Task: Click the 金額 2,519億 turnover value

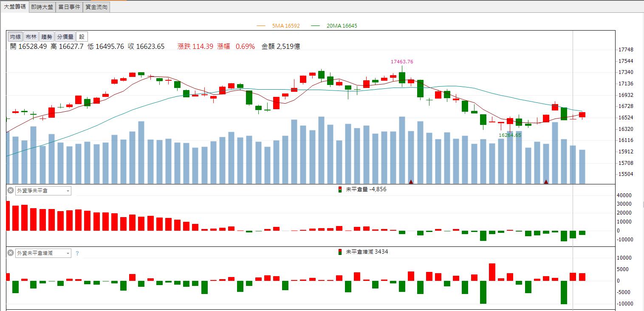Action: [x=281, y=47]
